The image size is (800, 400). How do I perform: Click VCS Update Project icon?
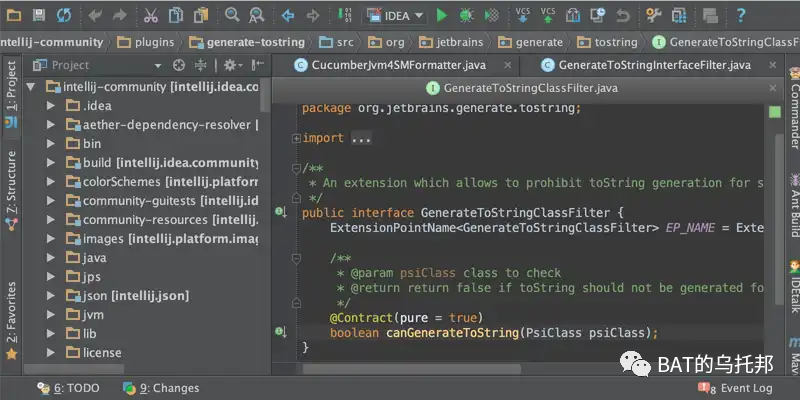[x=523, y=15]
